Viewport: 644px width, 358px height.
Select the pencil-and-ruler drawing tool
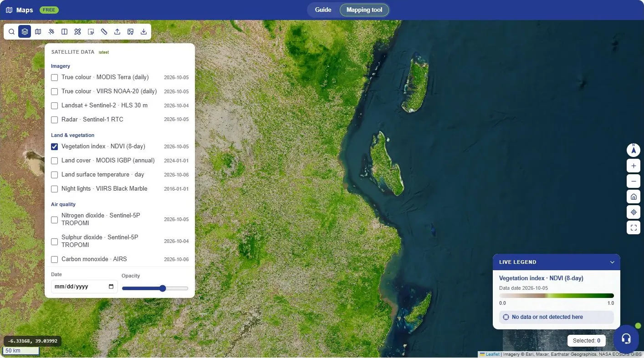(77, 32)
